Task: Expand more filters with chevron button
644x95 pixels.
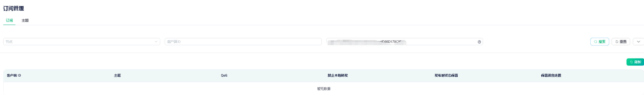Action: [638, 42]
